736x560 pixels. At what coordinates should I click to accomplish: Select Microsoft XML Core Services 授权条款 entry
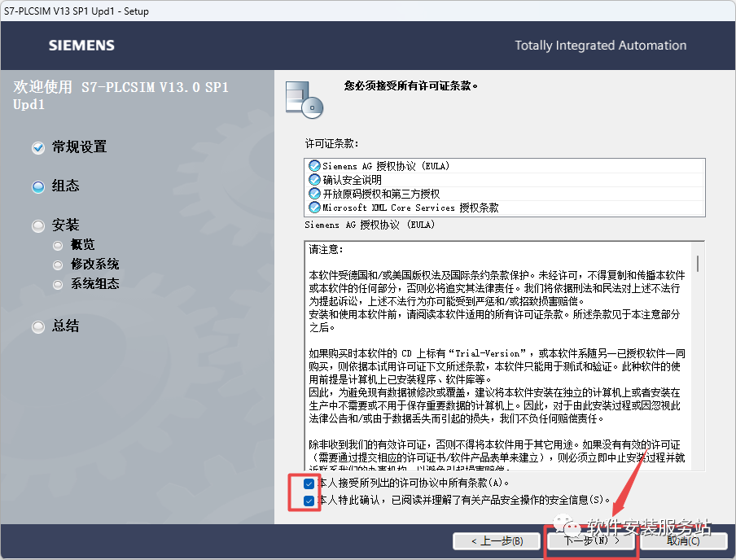[505, 208]
